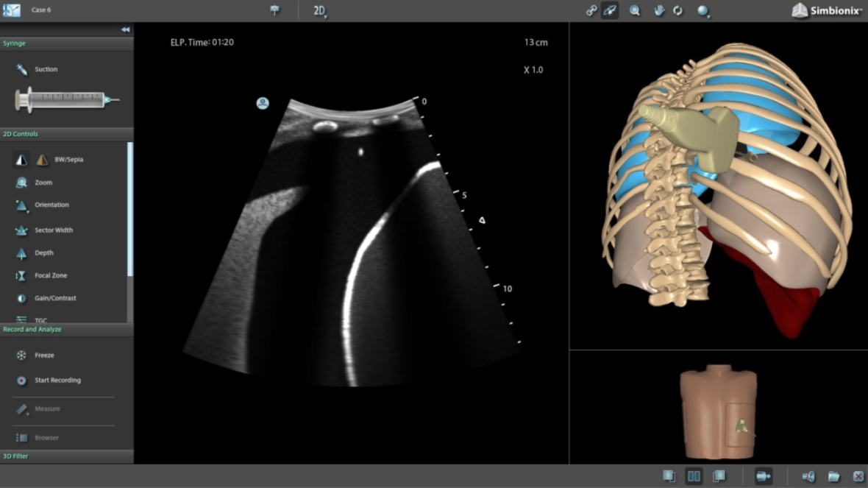Open the Sector Width control
The height and width of the screenshot is (488, 868).
pos(53,230)
